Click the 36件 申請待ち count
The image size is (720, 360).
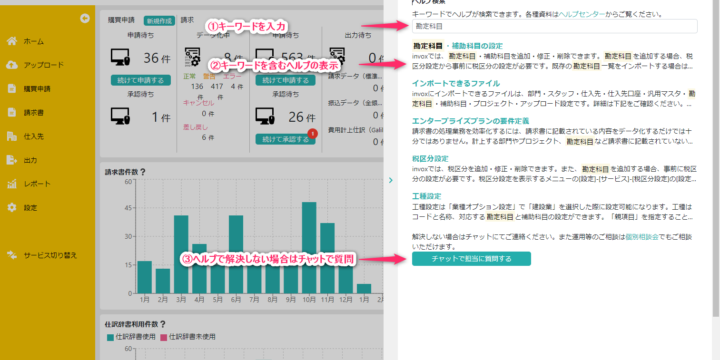coord(157,58)
